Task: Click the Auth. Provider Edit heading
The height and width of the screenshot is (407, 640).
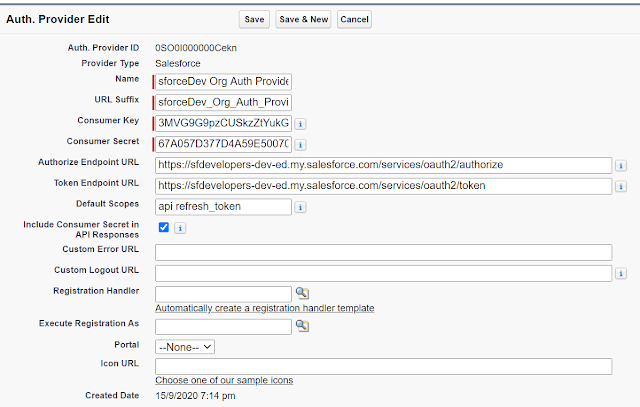Action: (x=58, y=19)
